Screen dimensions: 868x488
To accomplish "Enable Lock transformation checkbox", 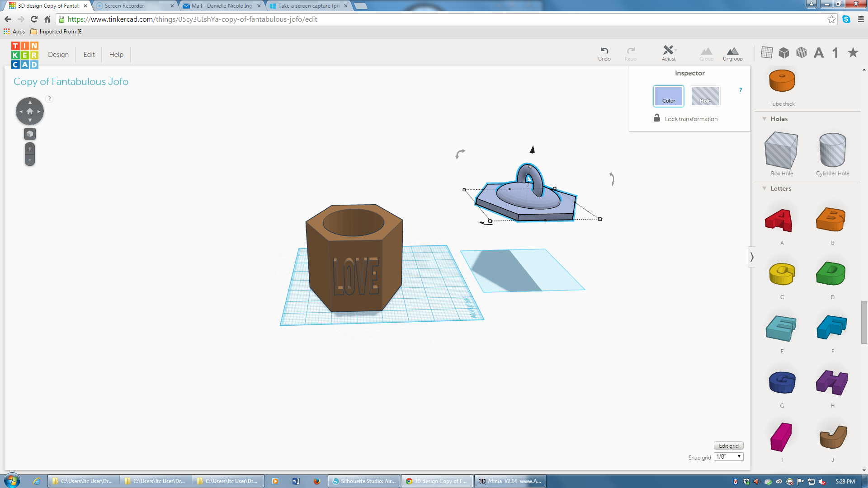I will (657, 118).
